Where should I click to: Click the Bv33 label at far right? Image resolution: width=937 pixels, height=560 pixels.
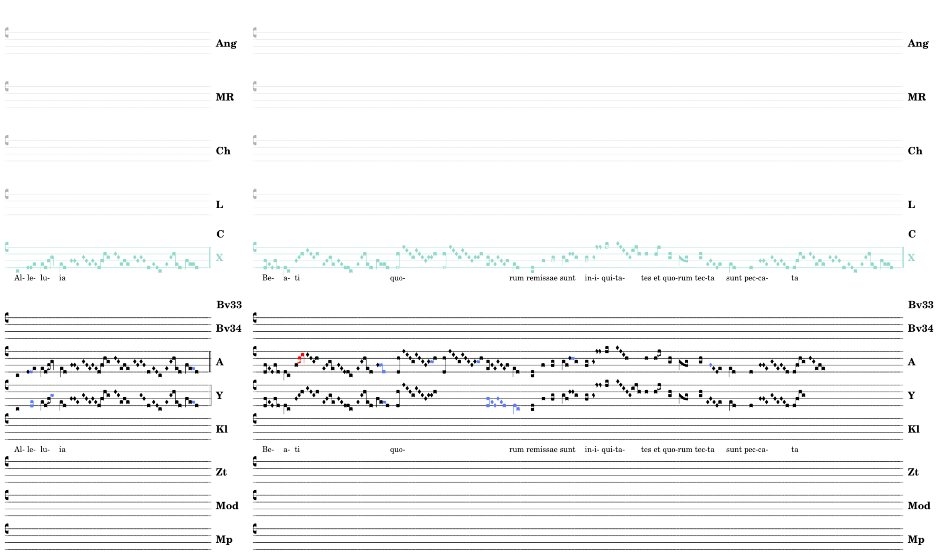tap(921, 305)
